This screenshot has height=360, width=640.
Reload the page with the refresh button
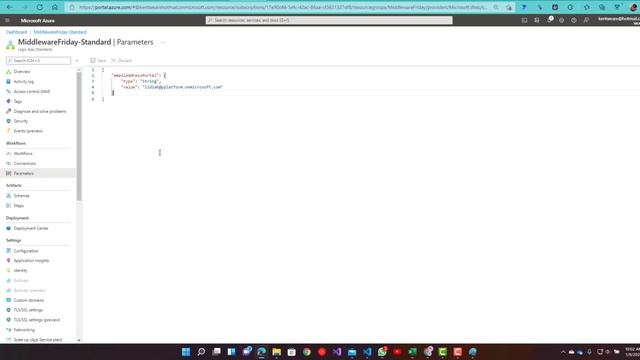40,7
